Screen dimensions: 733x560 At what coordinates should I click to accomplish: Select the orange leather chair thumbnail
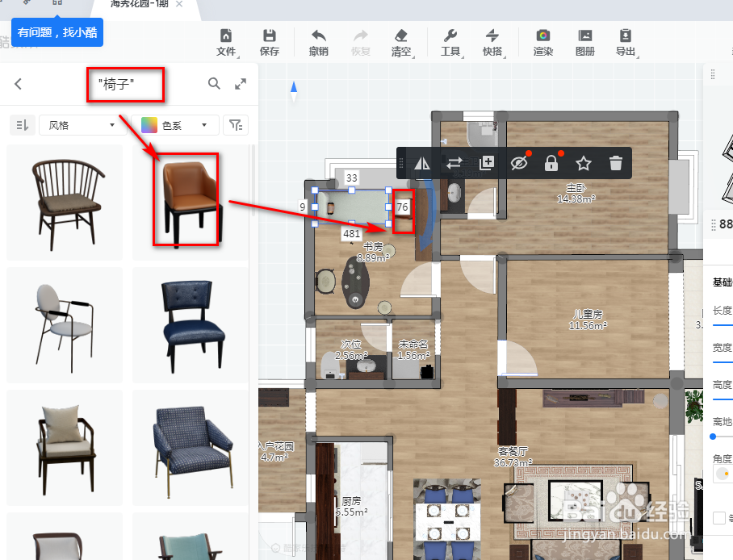pos(191,203)
